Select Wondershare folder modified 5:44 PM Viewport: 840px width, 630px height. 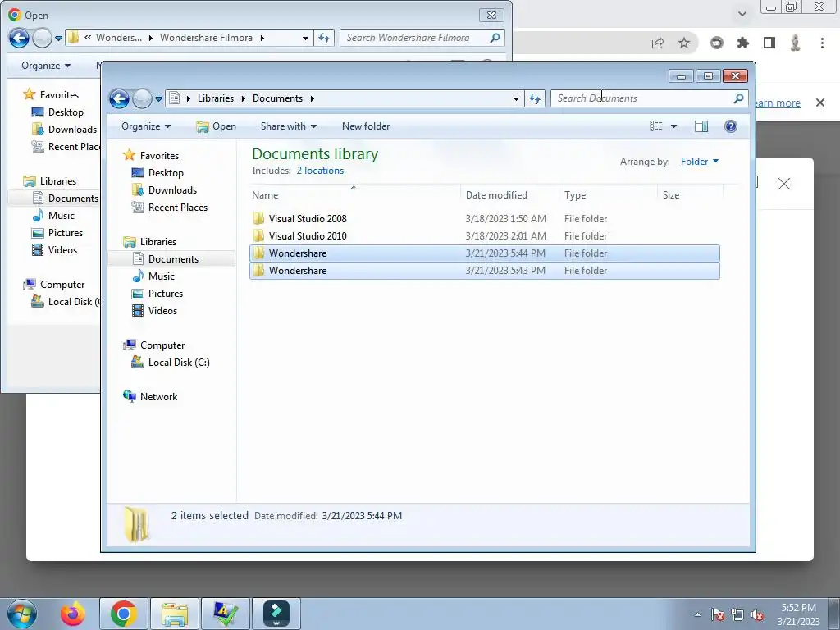[484, 253]
